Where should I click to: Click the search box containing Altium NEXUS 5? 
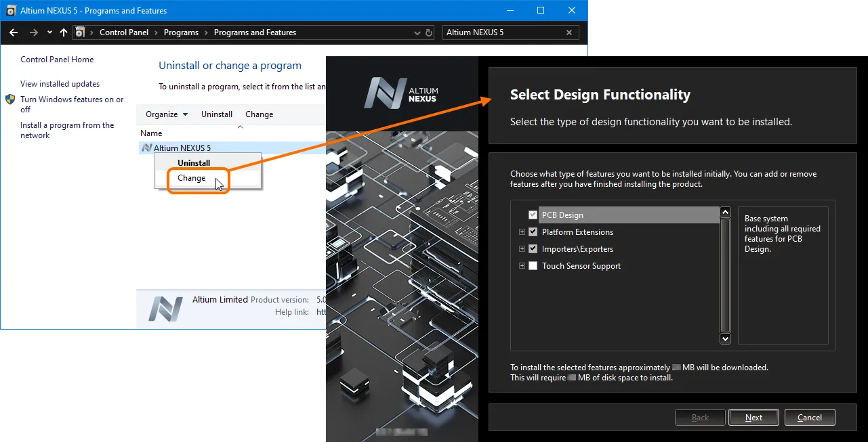[x=511, y=32]
